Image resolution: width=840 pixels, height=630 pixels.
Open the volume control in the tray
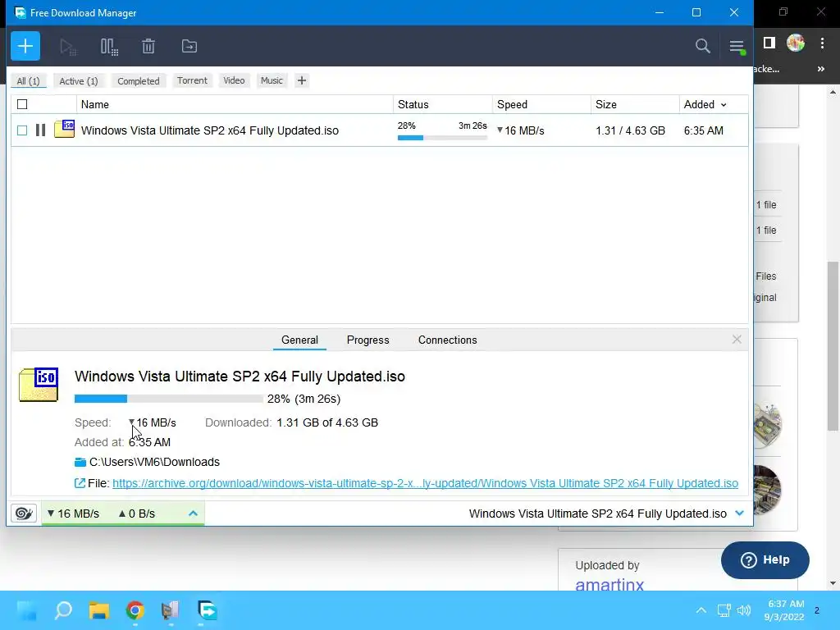(x=743, y=610)
